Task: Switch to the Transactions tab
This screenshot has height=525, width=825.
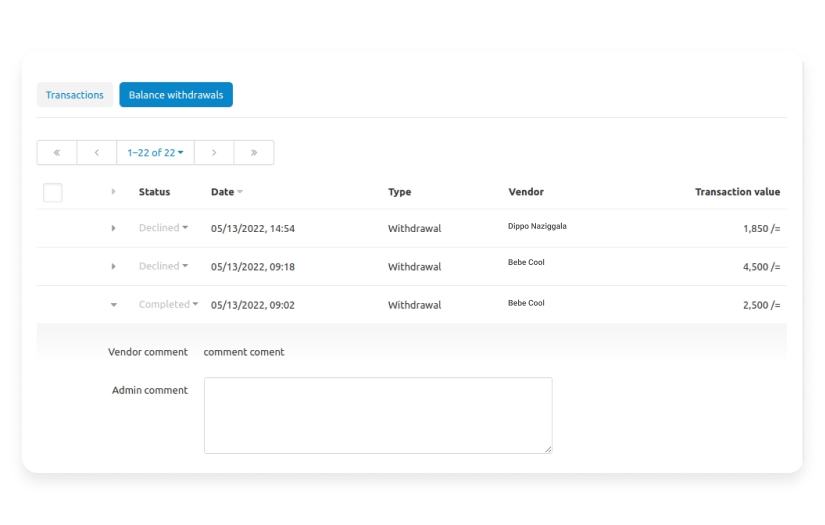Action: pos(75,95)
